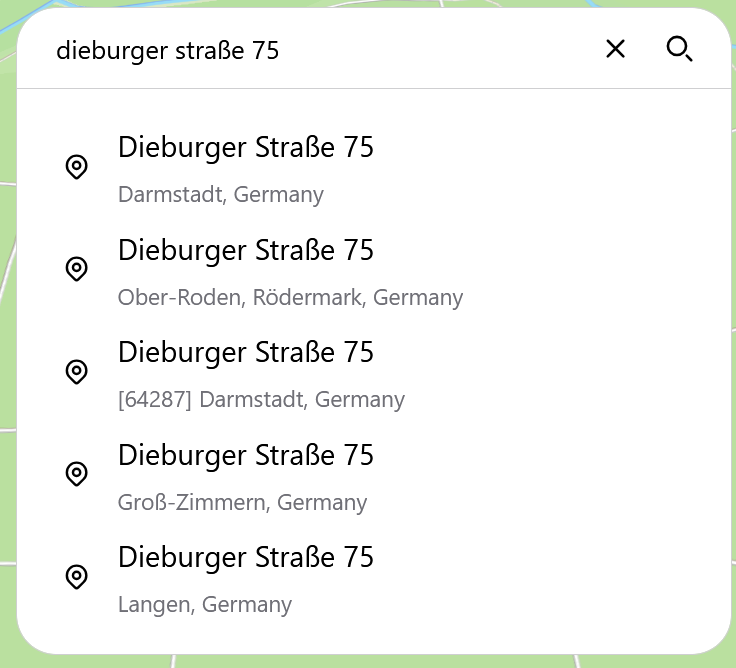Click pin icon beside '[64287] Darmstadt' result
The width and height of the screenshot is (736, 668).
(x=76, y=372)
